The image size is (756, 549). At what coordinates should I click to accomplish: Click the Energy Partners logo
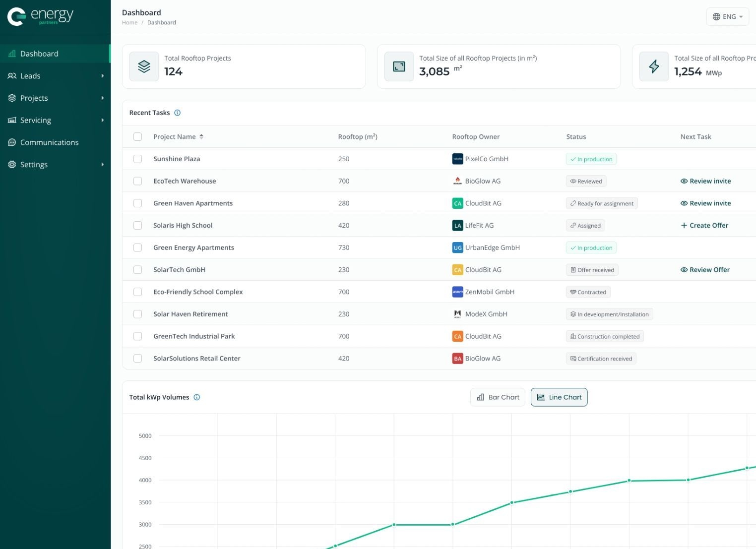coord(41,16)
